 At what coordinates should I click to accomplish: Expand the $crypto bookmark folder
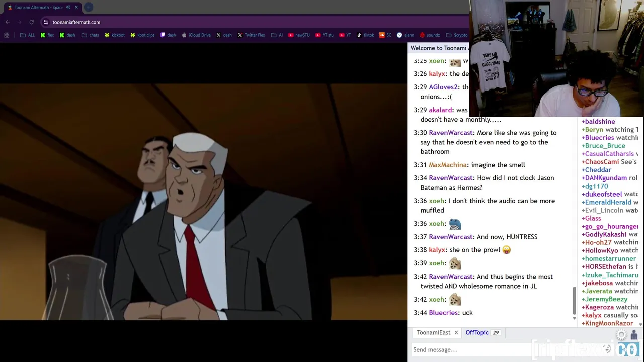tap(456, 35)
